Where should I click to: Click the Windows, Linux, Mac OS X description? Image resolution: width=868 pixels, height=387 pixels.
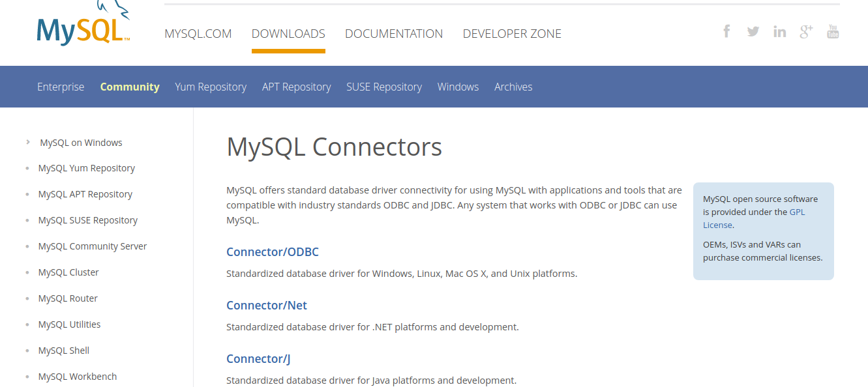point(402,274)
